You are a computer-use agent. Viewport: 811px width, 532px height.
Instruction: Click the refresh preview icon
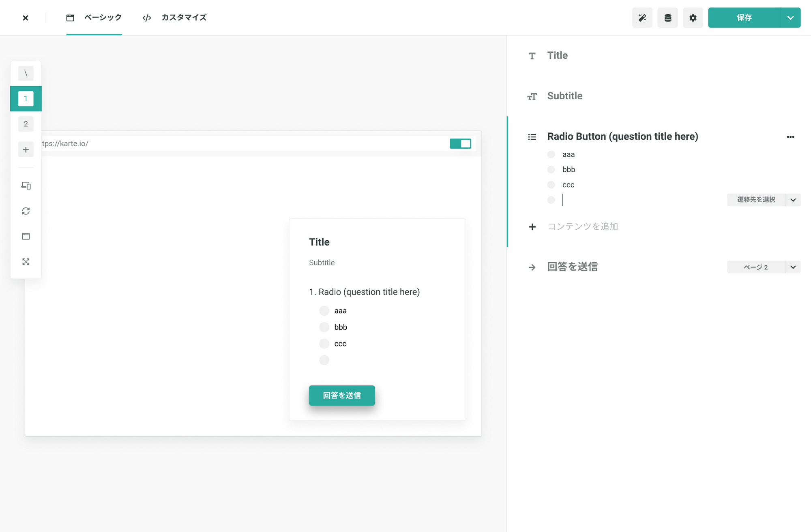tap(26, 211)
